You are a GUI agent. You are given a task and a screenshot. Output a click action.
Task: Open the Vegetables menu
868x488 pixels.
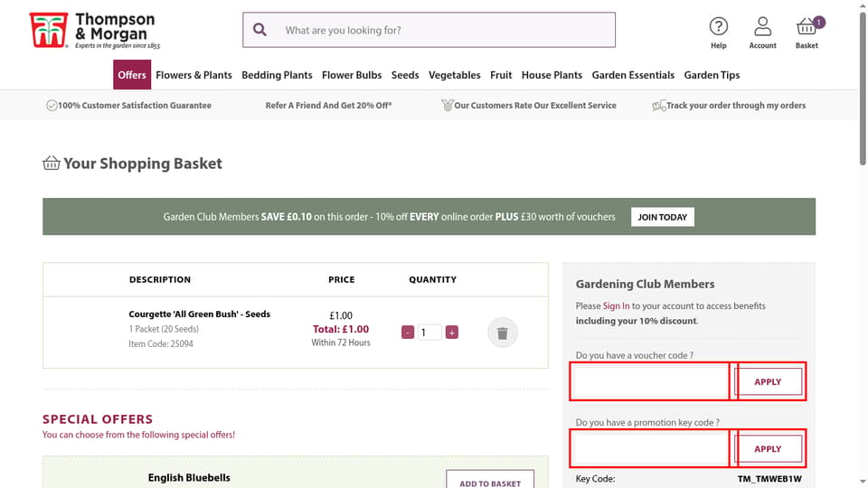455,75
